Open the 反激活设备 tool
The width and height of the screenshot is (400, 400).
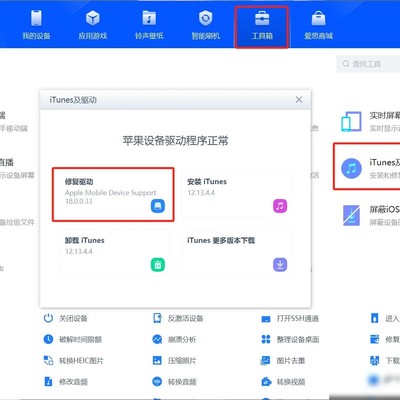tap(178, 318)
